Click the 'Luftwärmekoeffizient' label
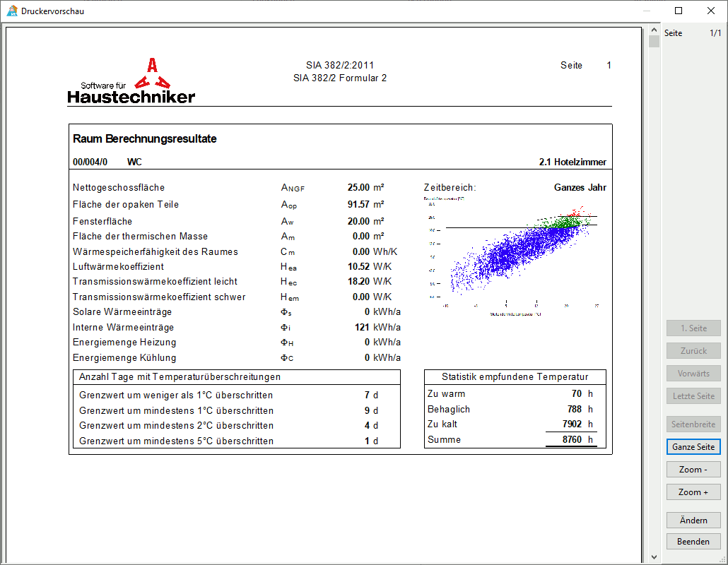This screenshot has width=728, height=565. (118, 267)
